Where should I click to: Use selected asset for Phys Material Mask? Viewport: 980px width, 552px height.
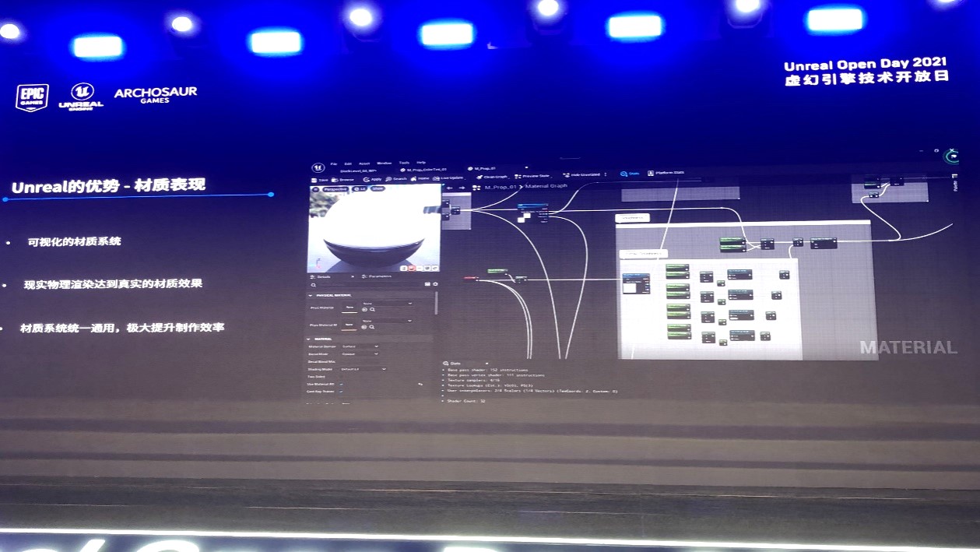pyautogui.click(x=364, y=327)
